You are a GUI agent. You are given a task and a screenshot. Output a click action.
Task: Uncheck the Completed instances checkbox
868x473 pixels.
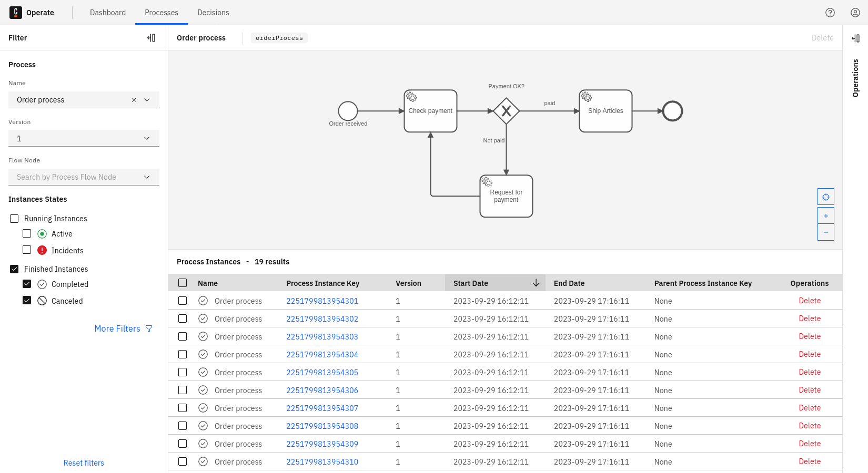coord(27,284)
